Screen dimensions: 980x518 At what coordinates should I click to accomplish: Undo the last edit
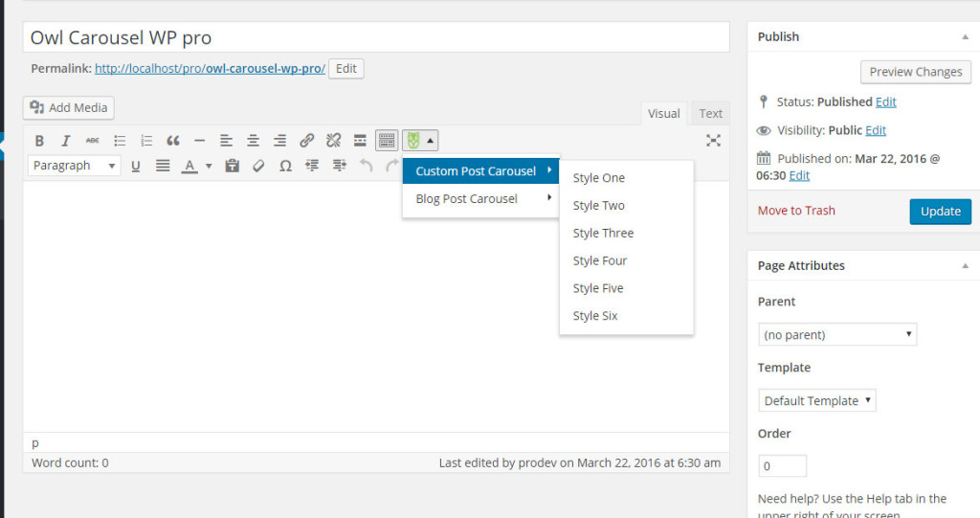(x=367, y=166)
